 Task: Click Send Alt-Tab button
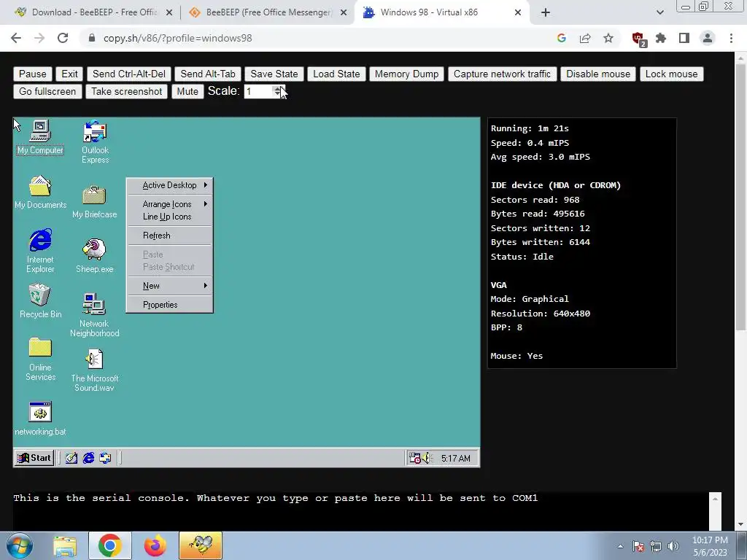pos(208,74)
